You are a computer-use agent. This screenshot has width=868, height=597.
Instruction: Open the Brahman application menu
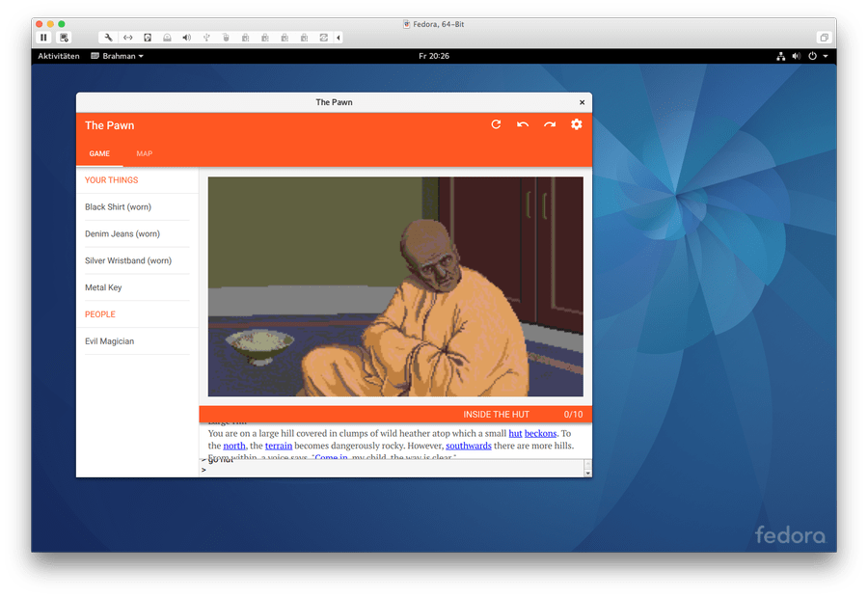(117, 56)
